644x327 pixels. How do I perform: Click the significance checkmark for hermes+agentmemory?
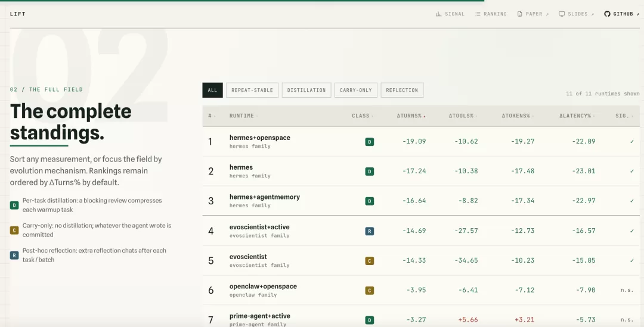pyautogui.click(x=631, y=201)
